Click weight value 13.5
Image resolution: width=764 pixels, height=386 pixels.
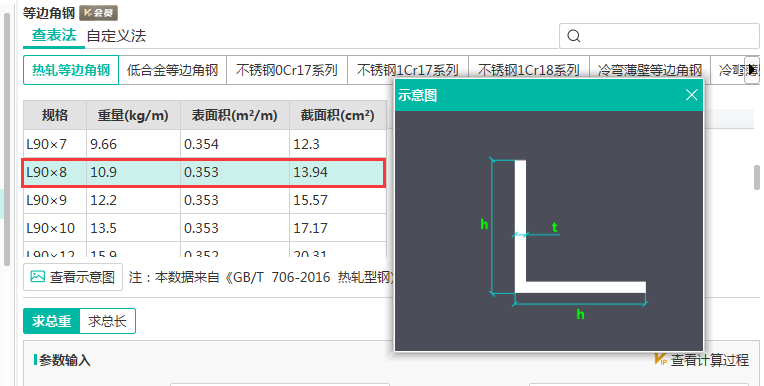tap(103, 228)
